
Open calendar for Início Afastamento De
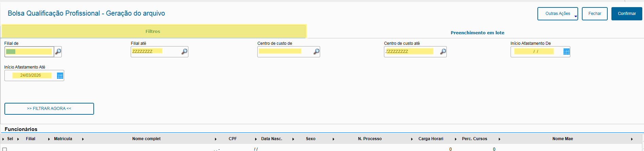(566, 52)
